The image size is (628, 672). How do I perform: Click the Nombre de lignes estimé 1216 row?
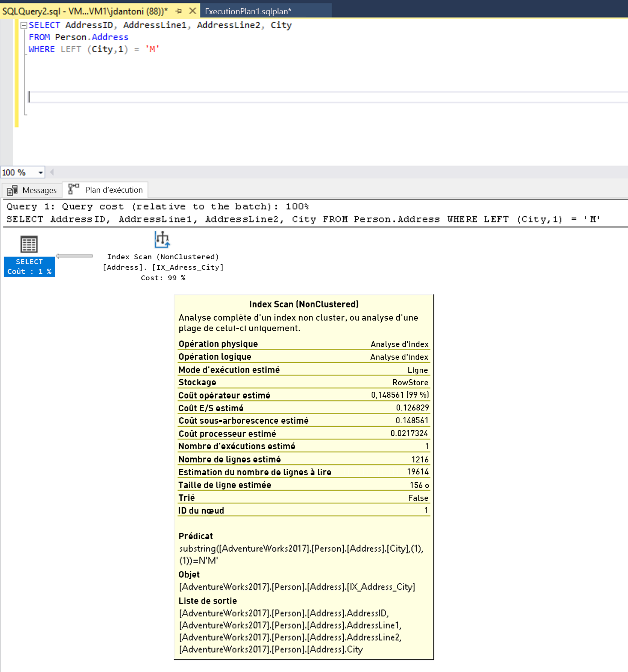[x=304, y=459]
